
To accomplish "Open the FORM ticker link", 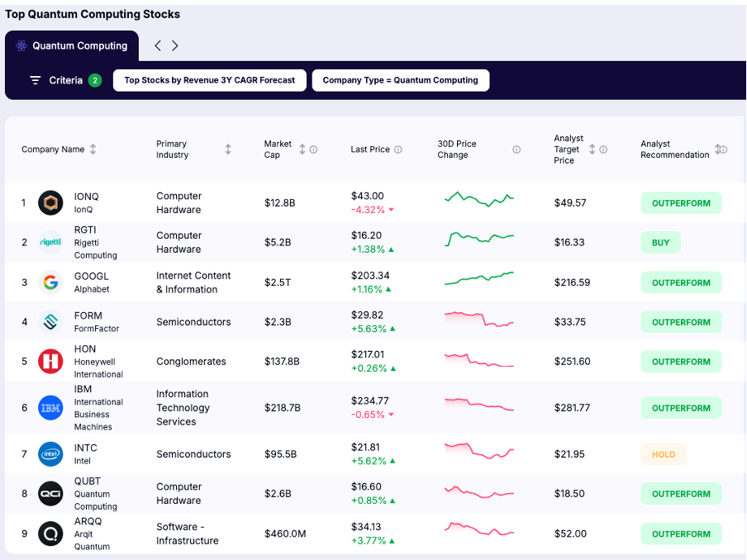I will click(x=88, y=316).
